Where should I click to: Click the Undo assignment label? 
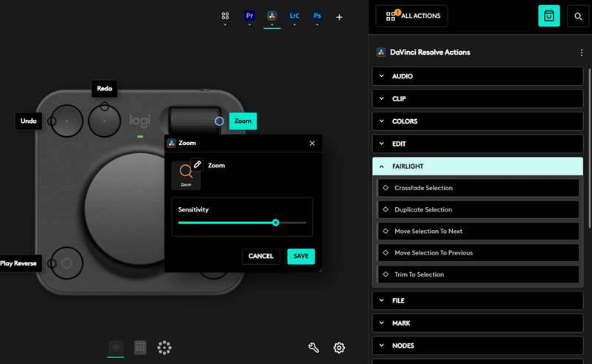[x=28, y=121]
